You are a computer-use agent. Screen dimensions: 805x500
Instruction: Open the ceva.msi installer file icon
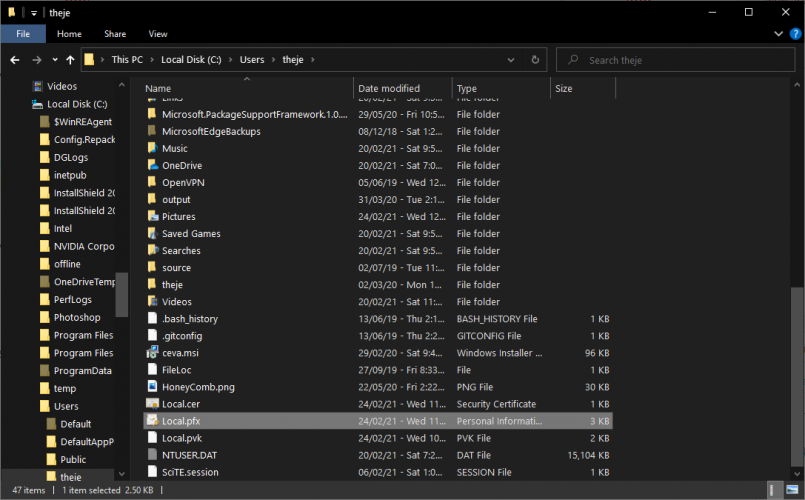pos(152,353)
